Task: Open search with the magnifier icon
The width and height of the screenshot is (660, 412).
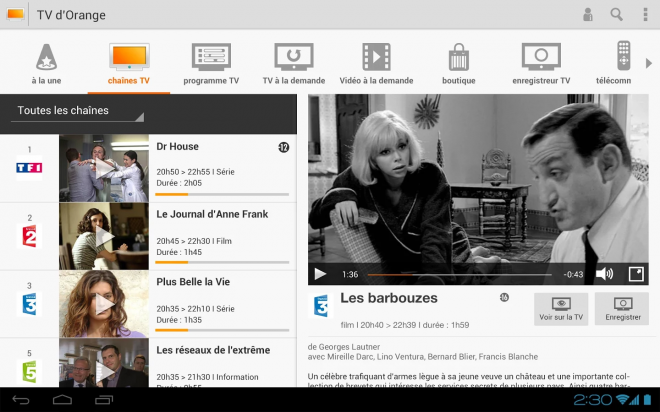Action: (x=617, y=15)
